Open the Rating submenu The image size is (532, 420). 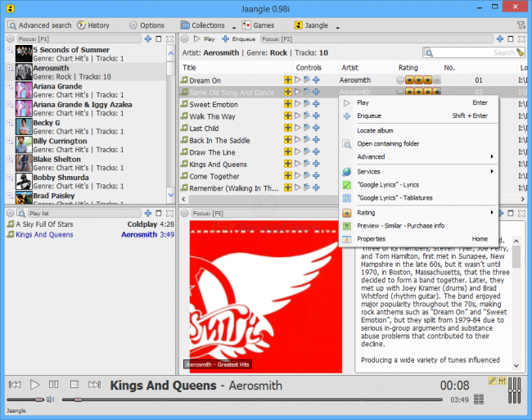click(419, 213)
